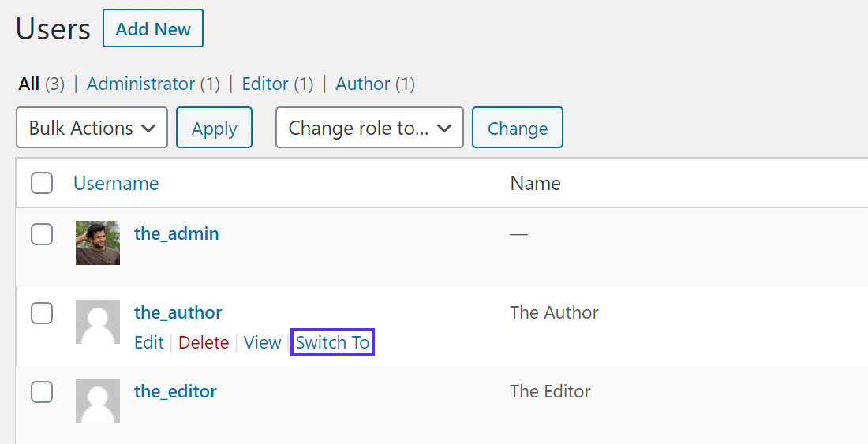This screenshot has height=444, width=868.
Task: Check the box beside the_admin
Action: tap(42, 234)
